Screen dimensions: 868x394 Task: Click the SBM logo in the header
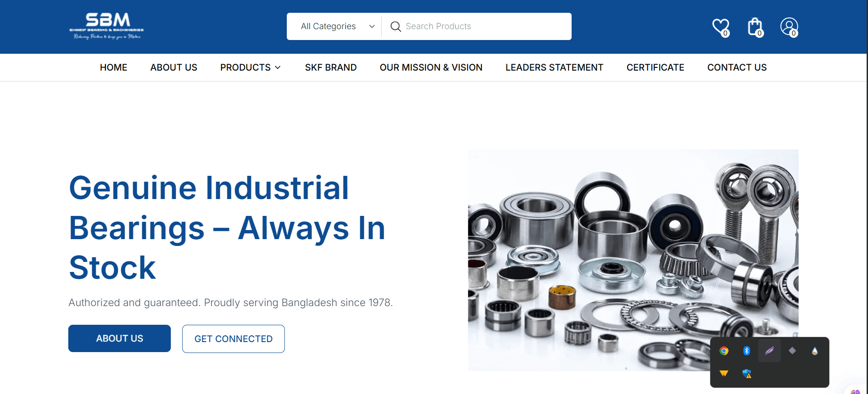[107, 26]
